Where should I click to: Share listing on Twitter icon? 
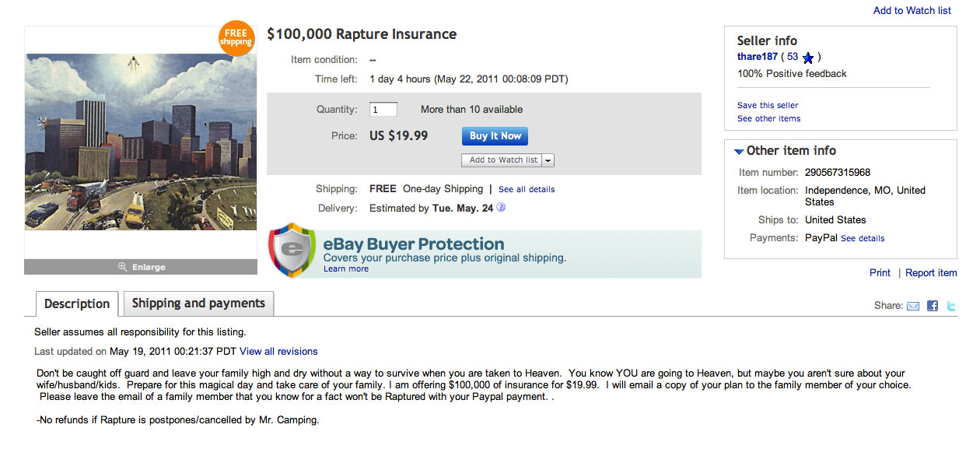tap(950, 306)
